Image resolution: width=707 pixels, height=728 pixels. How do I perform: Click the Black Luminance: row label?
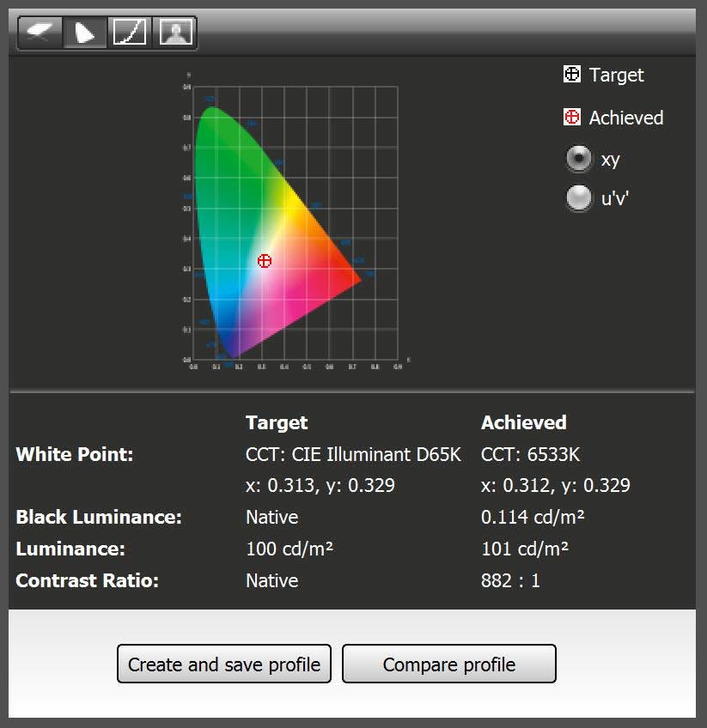99,517
